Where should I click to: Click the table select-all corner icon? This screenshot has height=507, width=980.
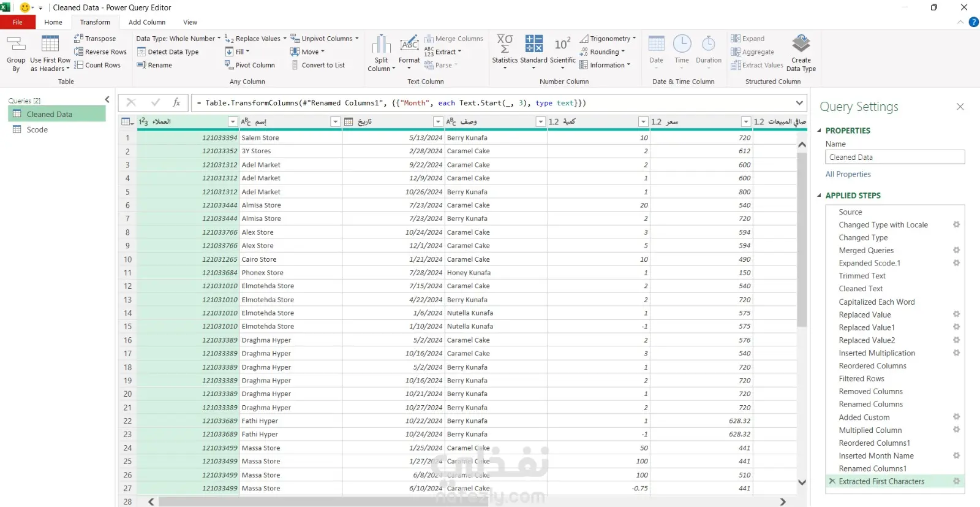coord(127,121)
